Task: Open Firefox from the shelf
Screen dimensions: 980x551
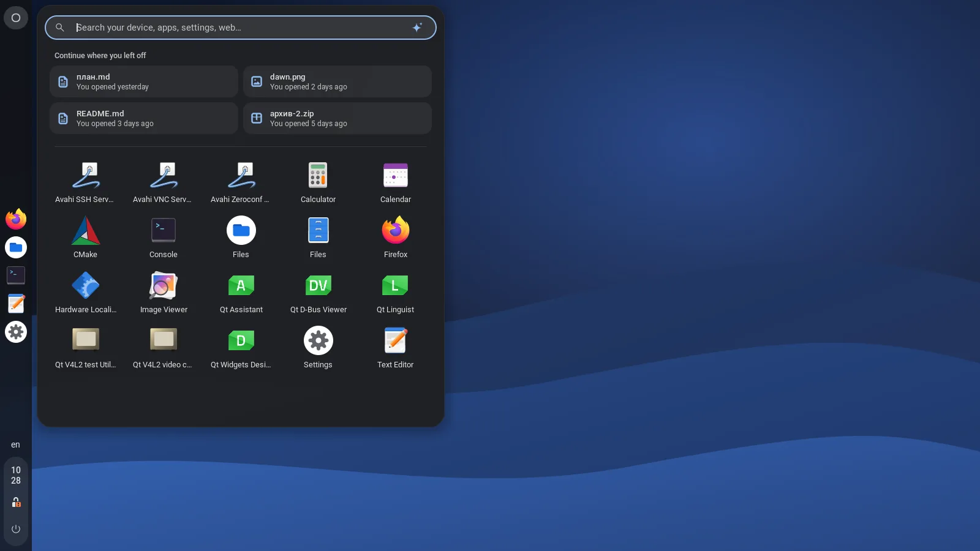Action: click(16, 219)
